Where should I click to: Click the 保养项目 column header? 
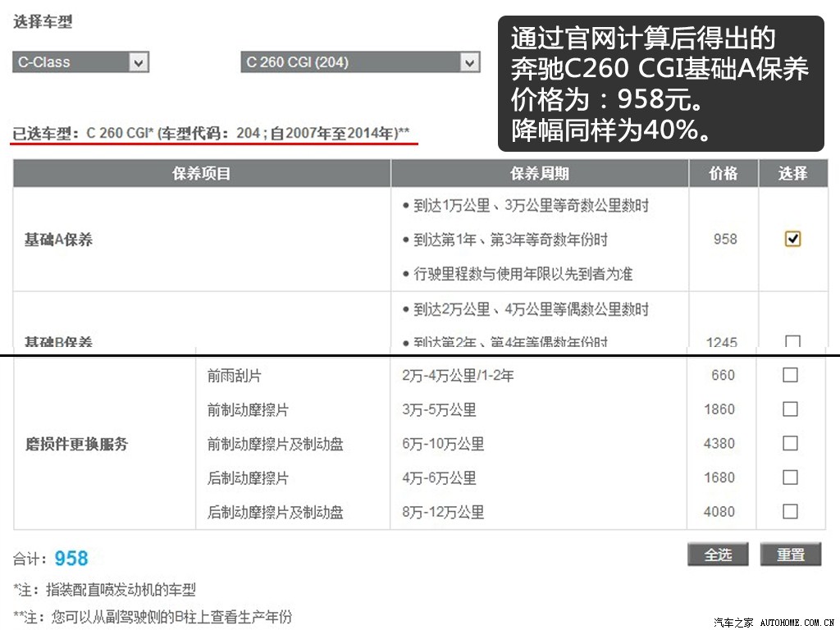202,174
